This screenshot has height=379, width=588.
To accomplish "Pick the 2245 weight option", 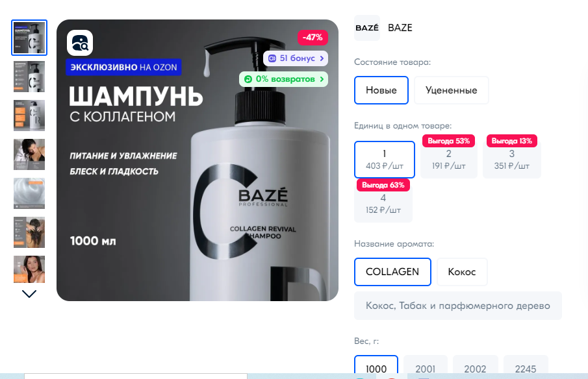I will coord(526,365).
